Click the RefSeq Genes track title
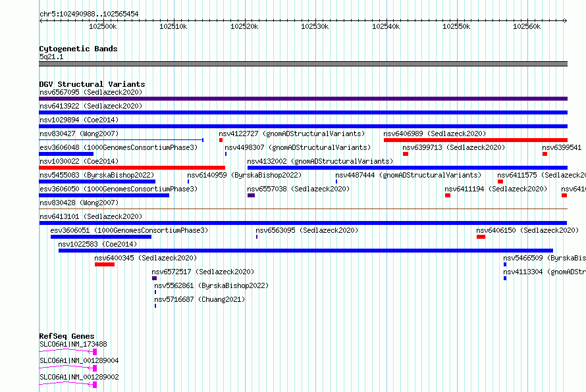Image resolution: width=586 pixels, height=392 pixels. pyautogui.click(x=67, y=335)
